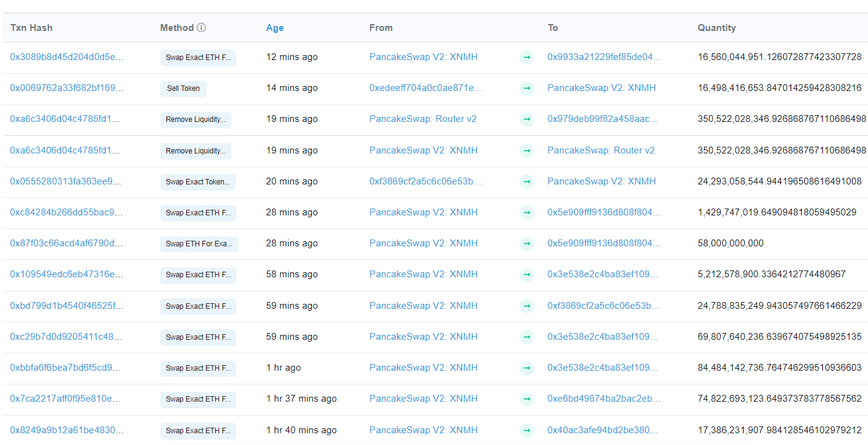Click the 1 hr 40 mins ago age cell
The width and height of the screenshot is (868, 445).
point(301,430)
